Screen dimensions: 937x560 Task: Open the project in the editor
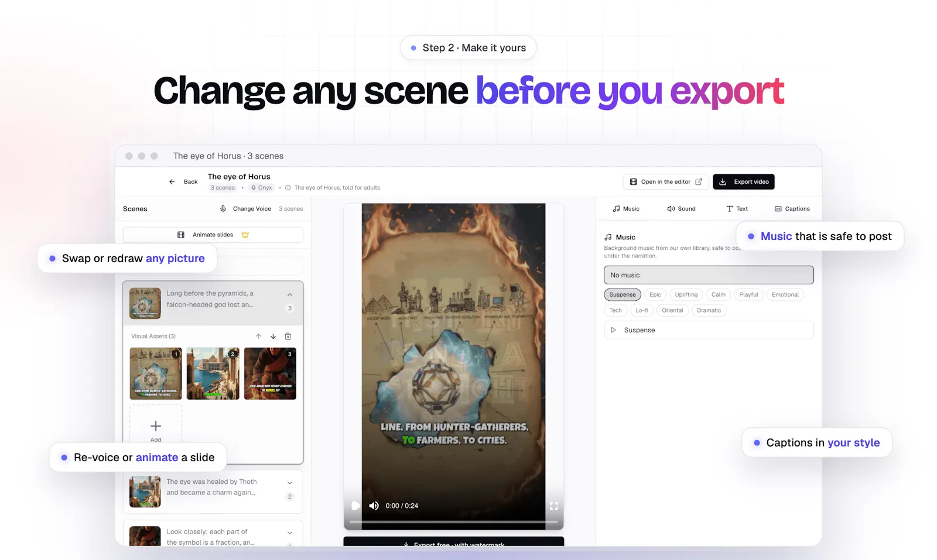666,182
